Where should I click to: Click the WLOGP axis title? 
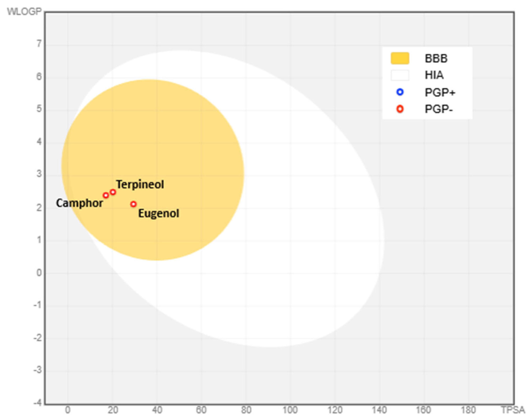(24, 12)
